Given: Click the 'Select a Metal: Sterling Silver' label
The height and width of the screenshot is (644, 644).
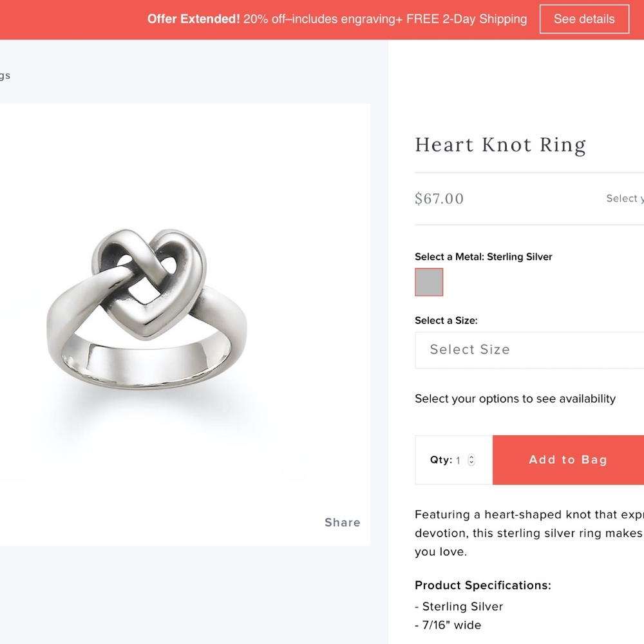Looking at the screenshot, I should [483, 256].
